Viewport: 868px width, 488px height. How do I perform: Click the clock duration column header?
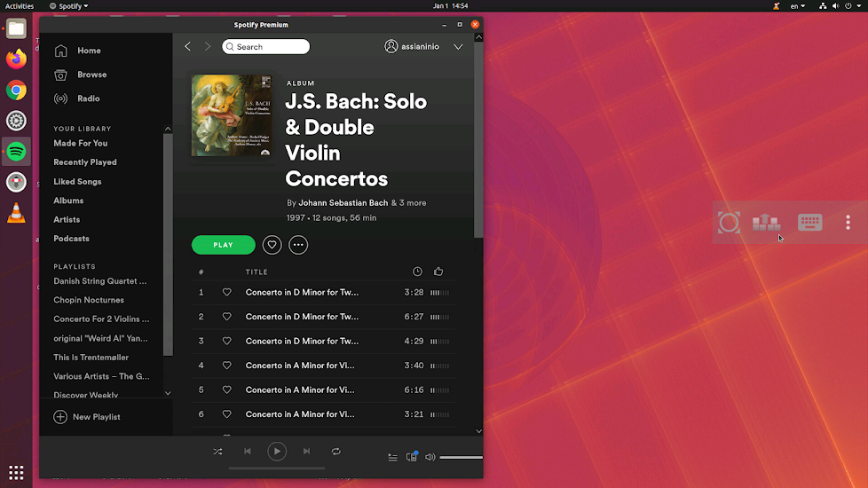coord(417,272)
